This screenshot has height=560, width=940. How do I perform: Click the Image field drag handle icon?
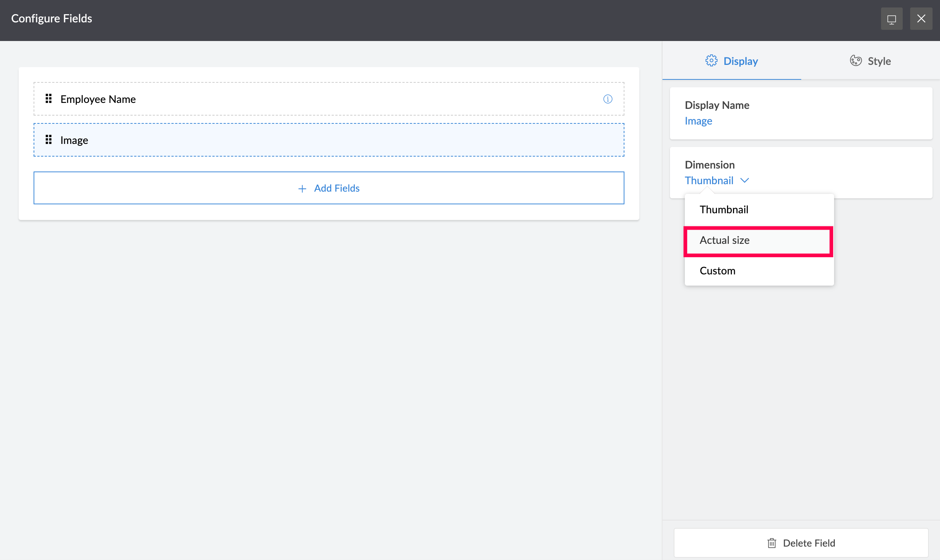point(48,140)
